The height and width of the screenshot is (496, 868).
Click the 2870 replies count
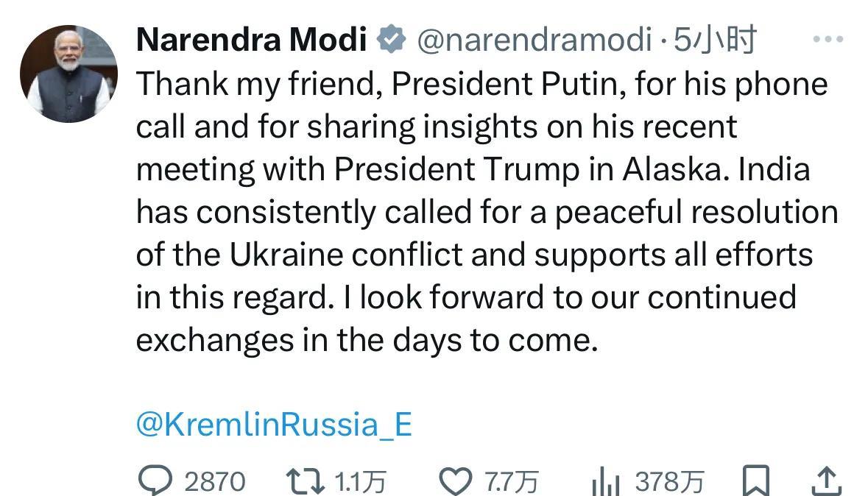pyautogui.click(x=214, y=483)
